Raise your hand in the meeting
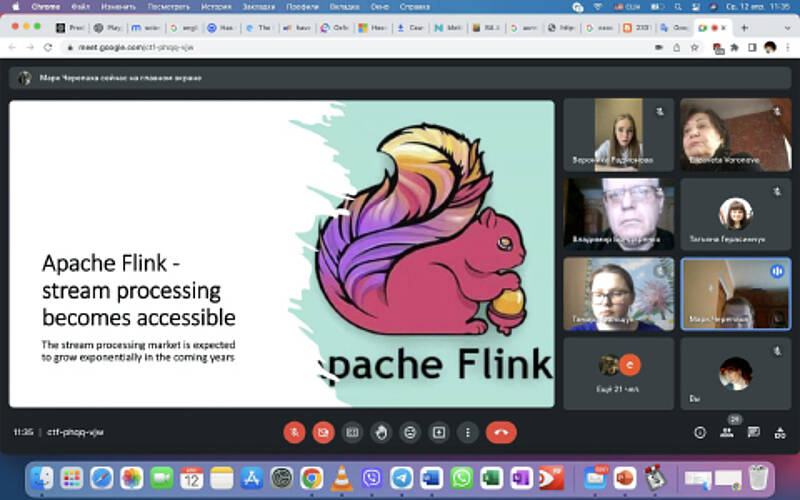Viewport: 800px width, 500px height. 381,433
